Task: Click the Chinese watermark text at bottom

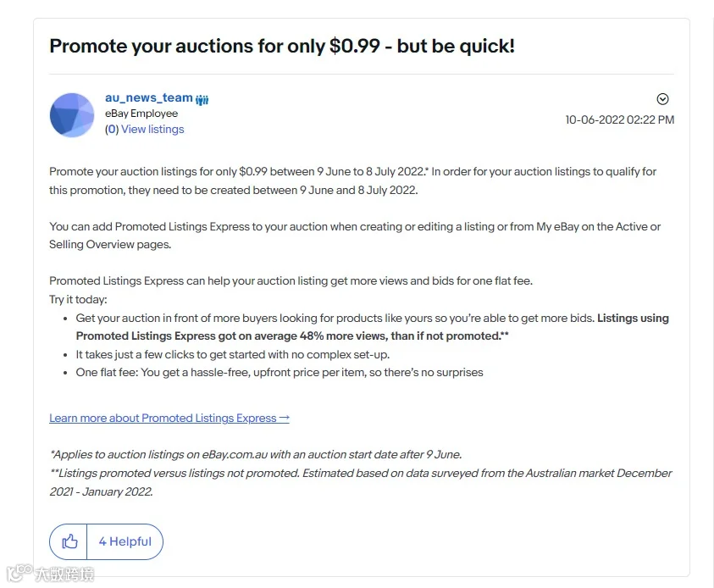Action: (64, 574)
